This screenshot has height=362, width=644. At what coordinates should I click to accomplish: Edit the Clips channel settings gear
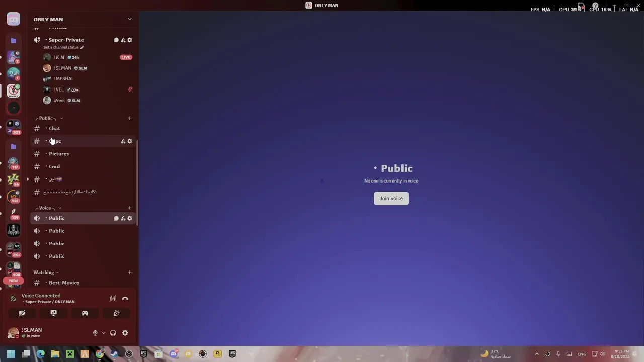point(130,141)
